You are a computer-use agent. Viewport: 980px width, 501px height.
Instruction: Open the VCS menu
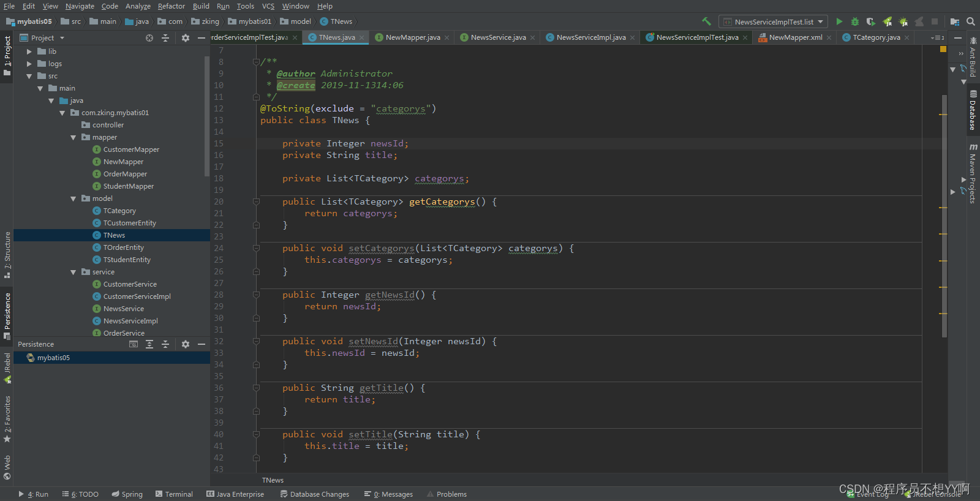[x=268, y=6]
